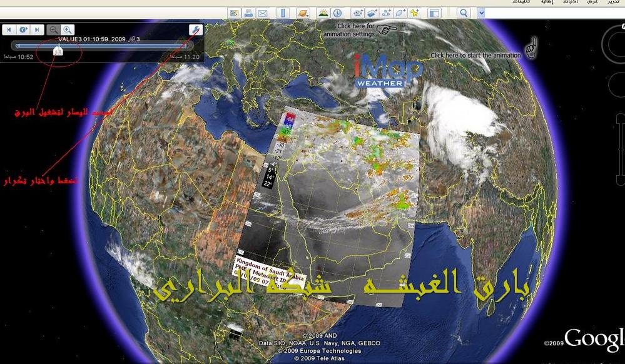The width and height of the screenshot is (625, 364).
Task: Zoom in the time slider range
Action: point(68,29)
